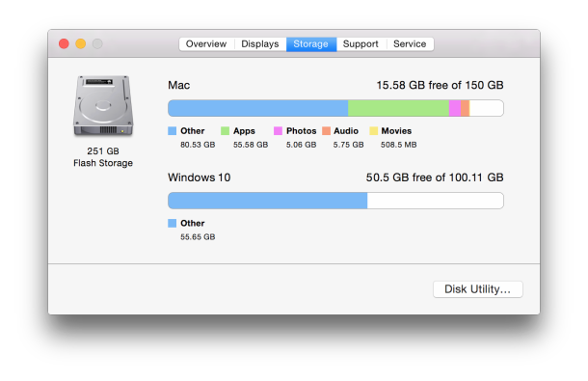Open the Service tab
Image resolution: width=588 pixels, height=381 pixels.
[410, 44]
